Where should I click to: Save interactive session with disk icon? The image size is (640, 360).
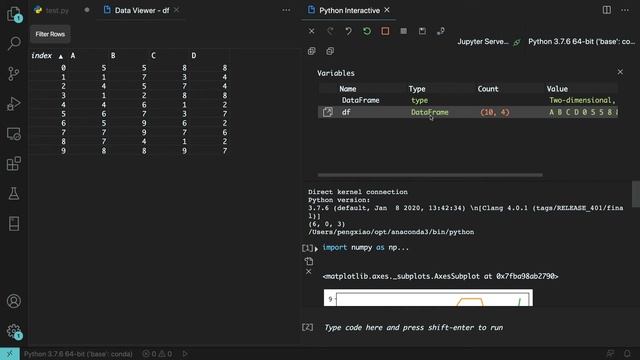coord(422,31)
